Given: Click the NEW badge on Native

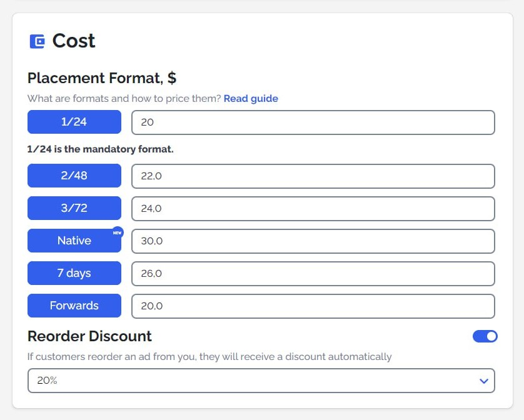Looking at the screenshot, I should [x=118, y=232].
